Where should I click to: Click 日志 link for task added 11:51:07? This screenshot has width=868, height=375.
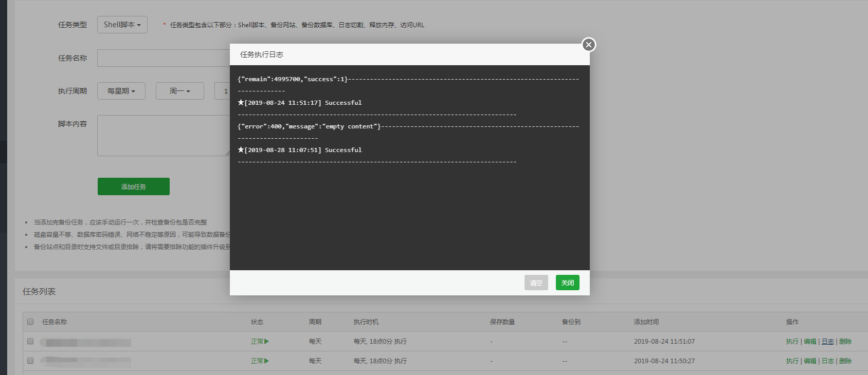828,341
